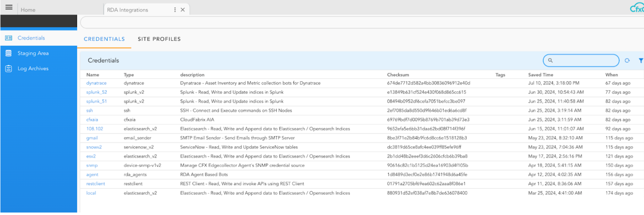Click the Credentials sidebar icon
The image size is (644, 215).
tap(8, 38)
